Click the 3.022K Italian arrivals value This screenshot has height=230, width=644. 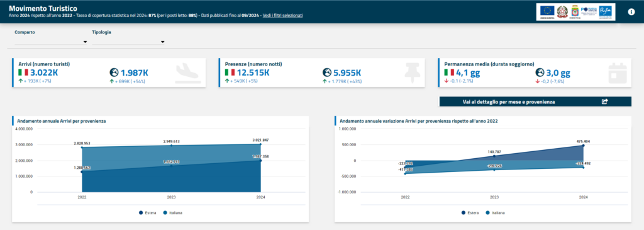coord(44,73)
